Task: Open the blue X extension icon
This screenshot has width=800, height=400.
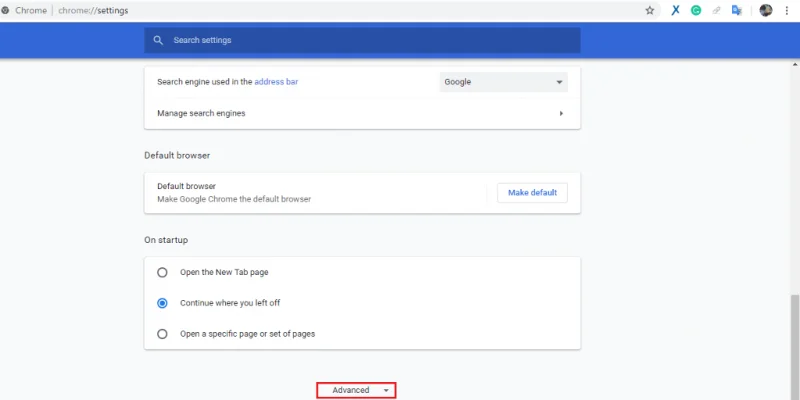Action: click(x=675, y=11)
